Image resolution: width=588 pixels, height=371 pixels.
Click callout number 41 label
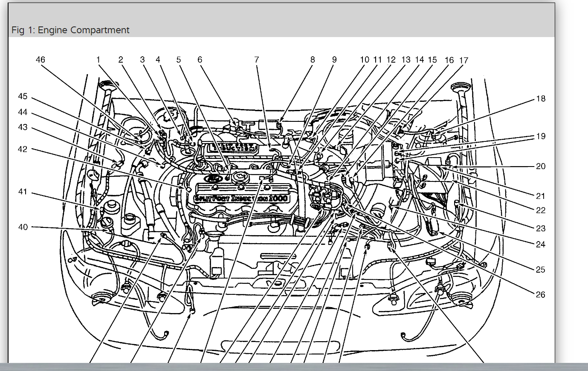coord(23,192)
